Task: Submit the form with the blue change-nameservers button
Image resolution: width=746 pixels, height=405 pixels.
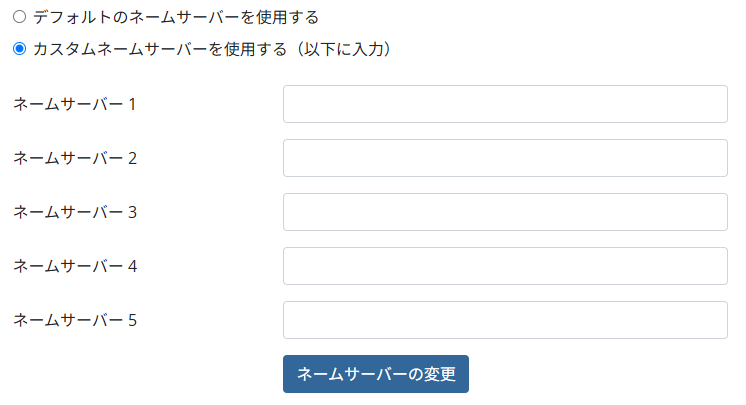Action: [376, 374]
